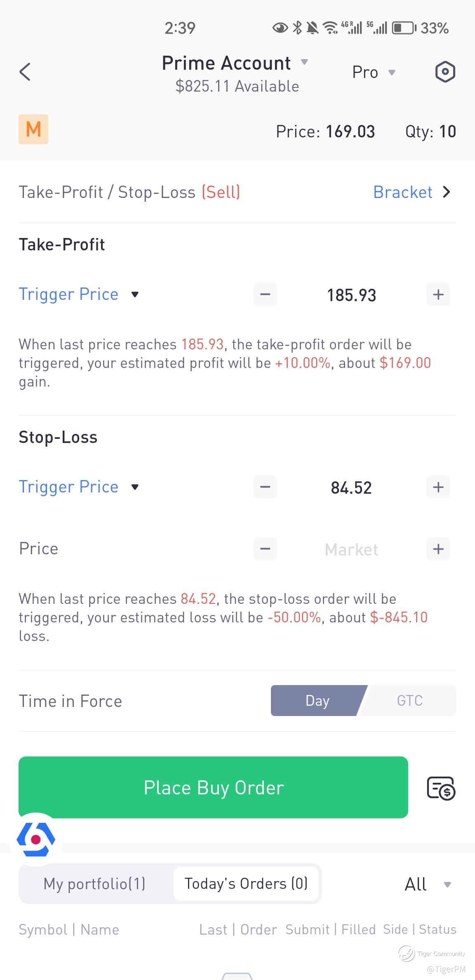Increase the stop-loss Price value

click(438, 549)
